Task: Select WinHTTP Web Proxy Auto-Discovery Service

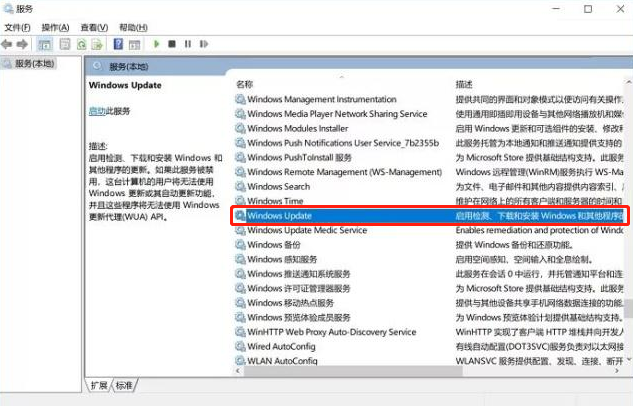Action: pos(430,332)
